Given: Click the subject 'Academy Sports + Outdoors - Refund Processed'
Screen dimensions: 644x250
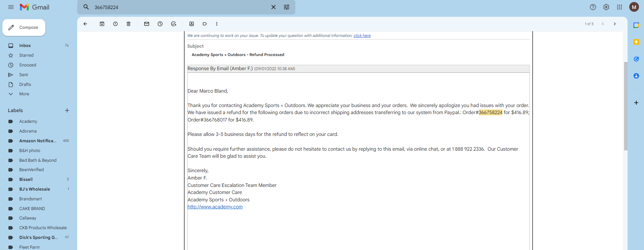Looking at the screenshot, I should pyautogui.click(x=238, y=55).
